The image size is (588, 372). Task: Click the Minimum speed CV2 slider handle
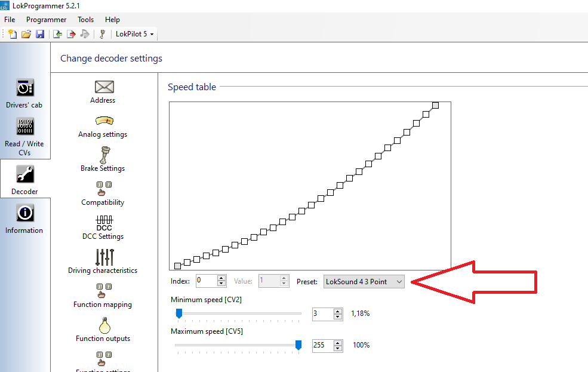pyautogui.click(x=178, y=313)
